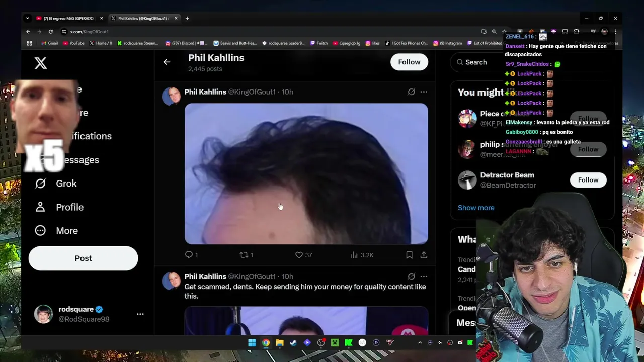The height and width of the screenshot is (362, 644).
Task: Click the back arrow beside Phil Kahllins
Action: coord(167,62)
